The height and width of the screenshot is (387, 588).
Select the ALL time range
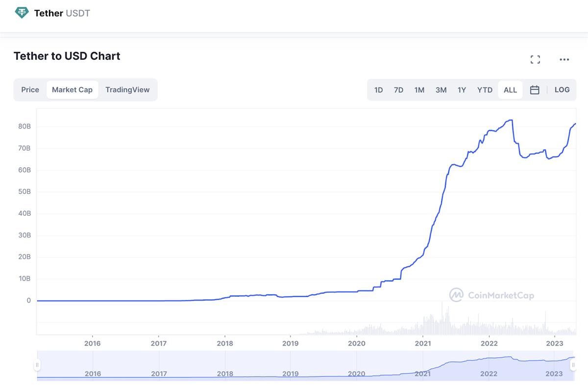[x=510, y=90]
